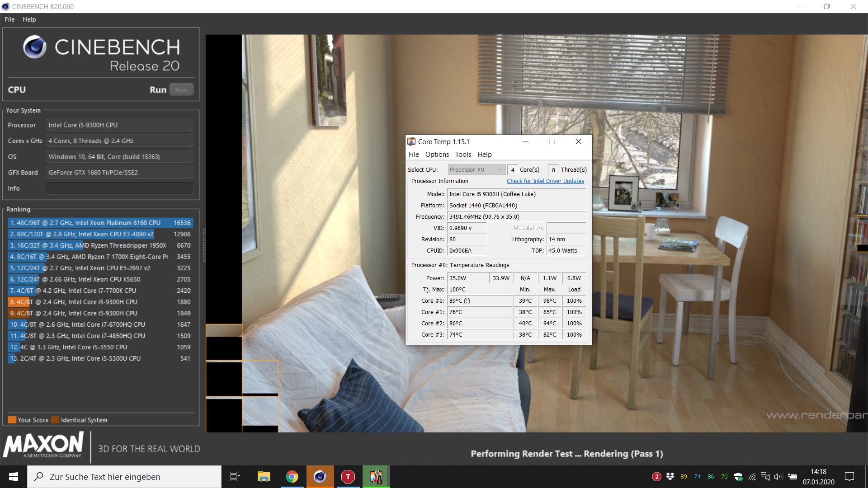Open Cinebench File menu

pos(9,19)
